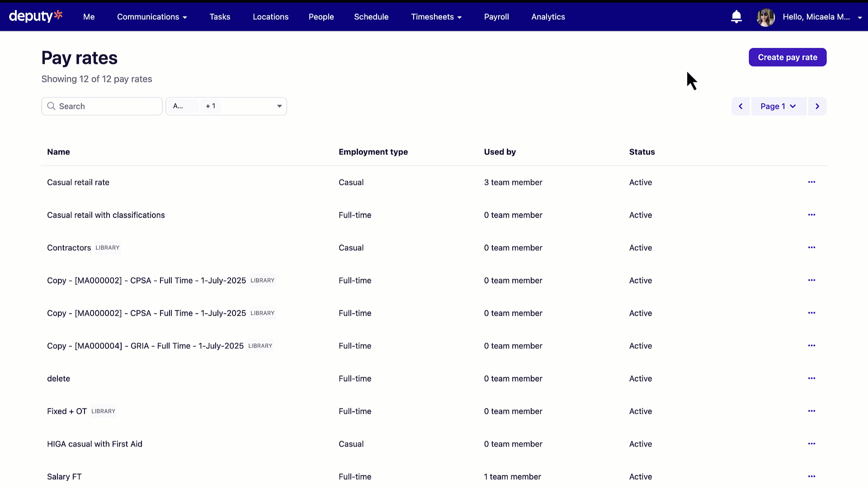Open the notifications bell

[x=736, y=16]
